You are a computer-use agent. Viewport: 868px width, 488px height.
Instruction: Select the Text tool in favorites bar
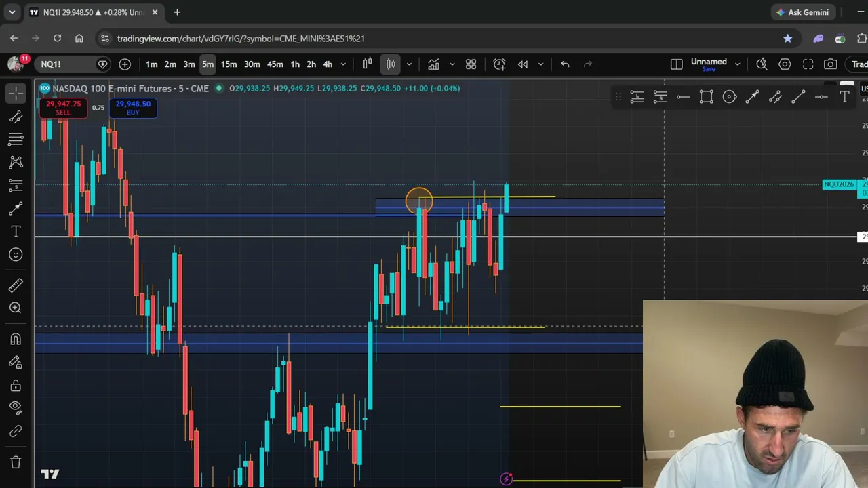[844, 97]
